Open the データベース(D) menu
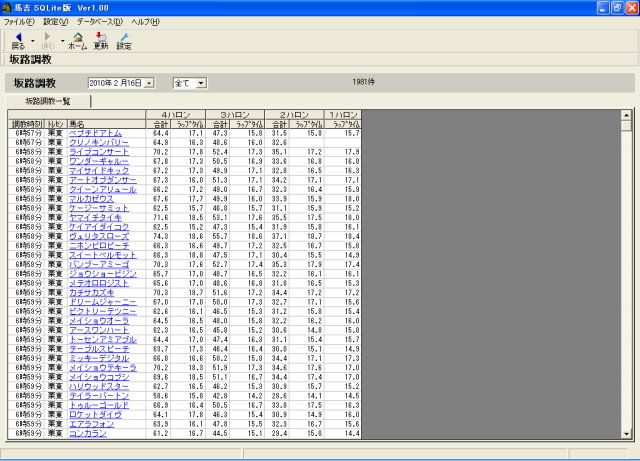The width and height of the screenshot is (640, 461). click(x=100, y=22)
